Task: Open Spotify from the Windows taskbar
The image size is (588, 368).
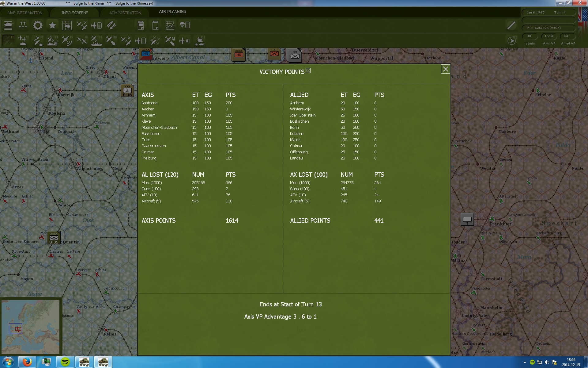Action: [x=65, y=362]
